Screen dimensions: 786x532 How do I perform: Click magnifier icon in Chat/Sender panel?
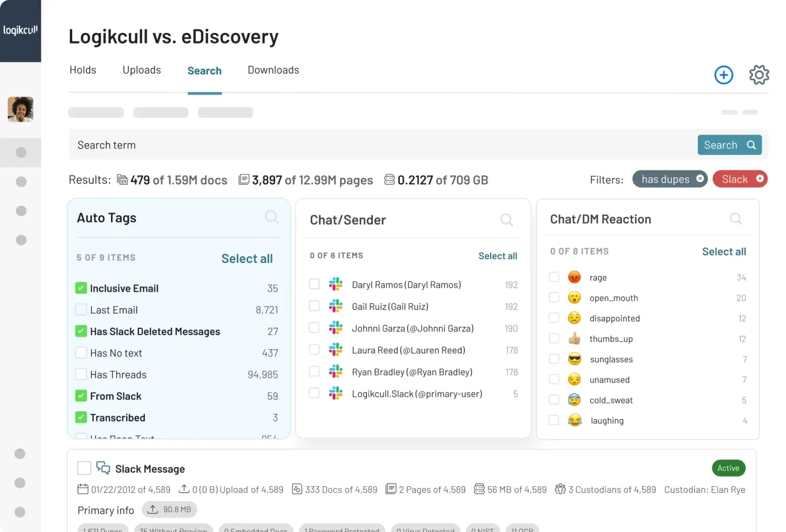pos(506,220)
